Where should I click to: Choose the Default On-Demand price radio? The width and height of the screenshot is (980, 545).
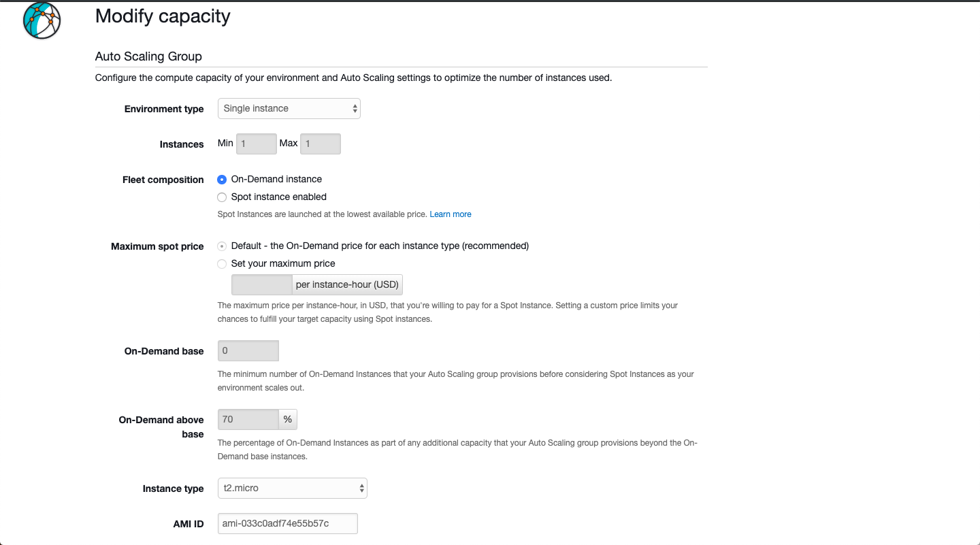pos(222,246)
